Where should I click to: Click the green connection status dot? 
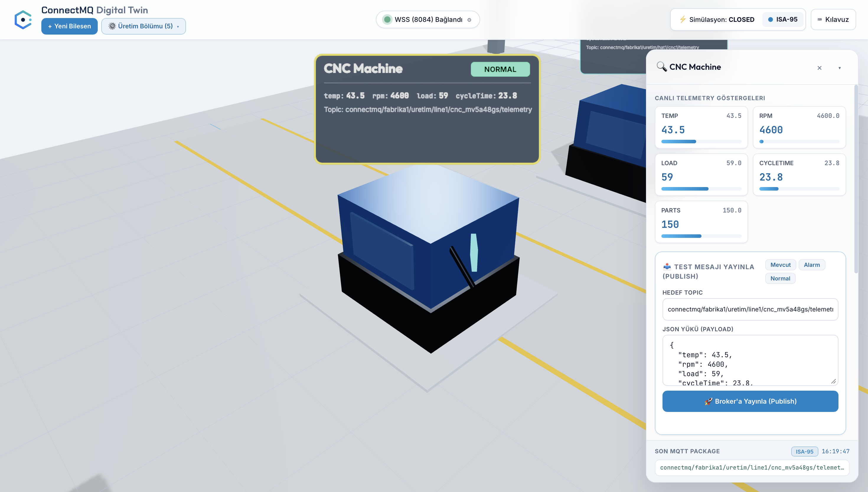tap(387, 20)
